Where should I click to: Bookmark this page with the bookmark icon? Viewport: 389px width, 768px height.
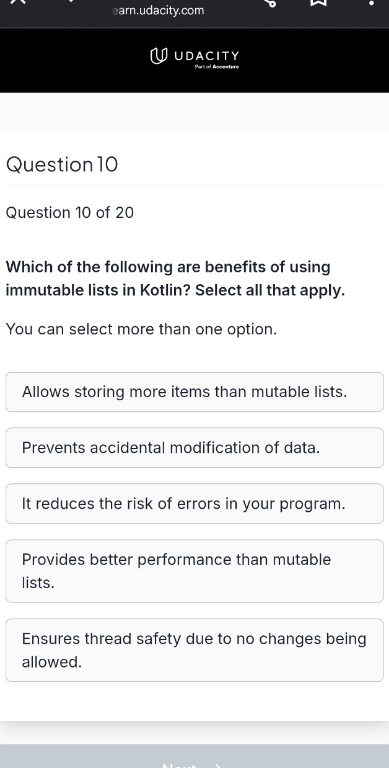(x=318, y=2)
